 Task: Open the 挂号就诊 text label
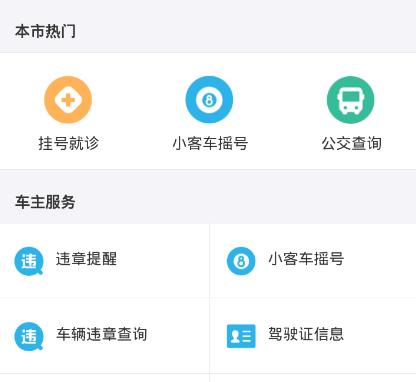(69, 143)
